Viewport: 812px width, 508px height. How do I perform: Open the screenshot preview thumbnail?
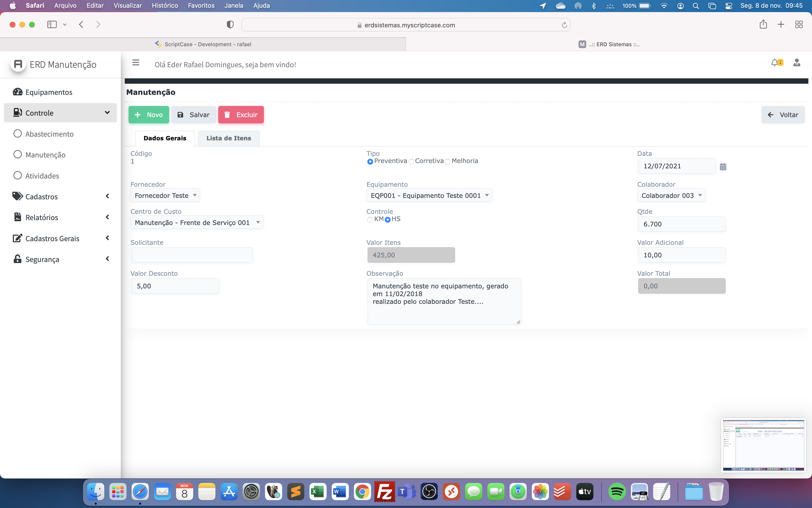pos(763,445)
